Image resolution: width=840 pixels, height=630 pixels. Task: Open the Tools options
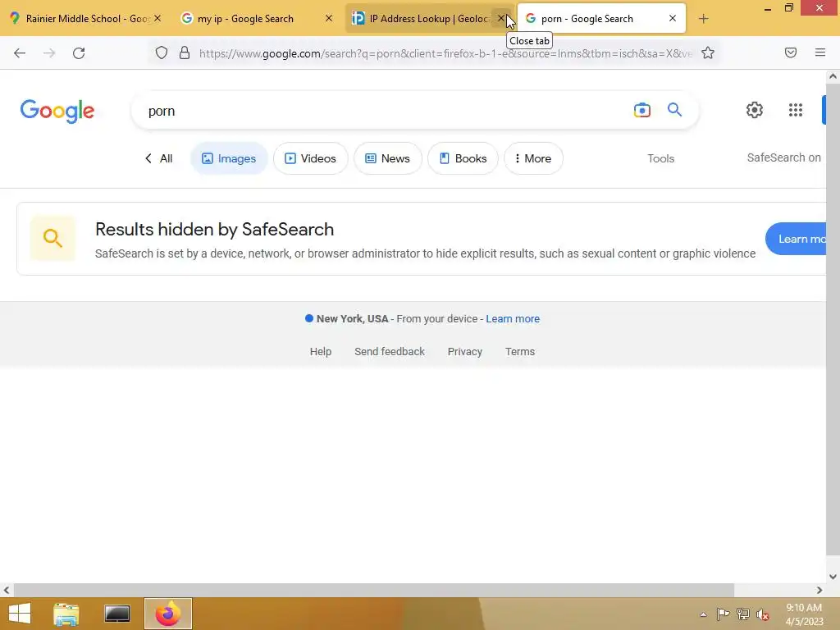(x=660, y=158)
